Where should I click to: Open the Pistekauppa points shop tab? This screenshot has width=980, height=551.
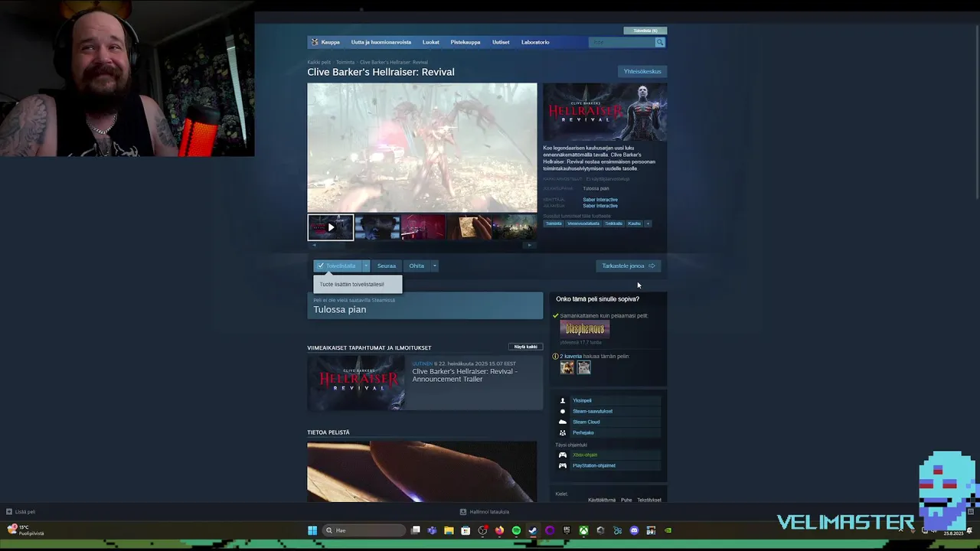click(465, 42)
